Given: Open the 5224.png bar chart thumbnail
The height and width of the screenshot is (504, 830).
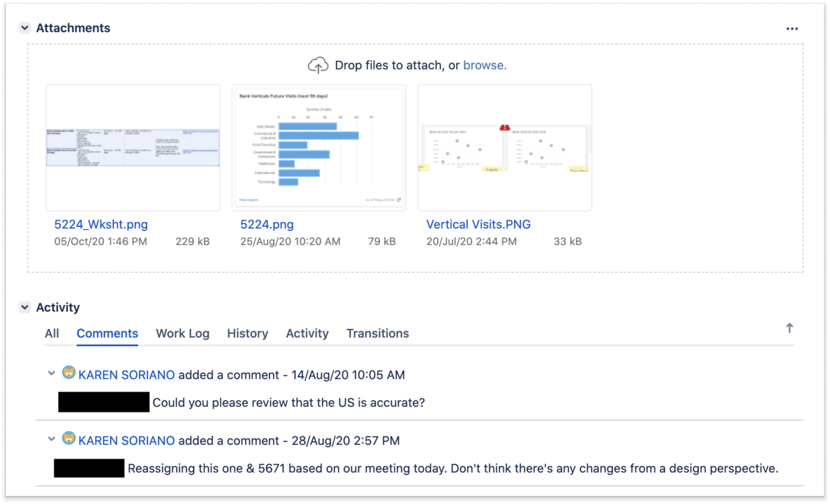Looking at the screenshot, I should (319, 147).
